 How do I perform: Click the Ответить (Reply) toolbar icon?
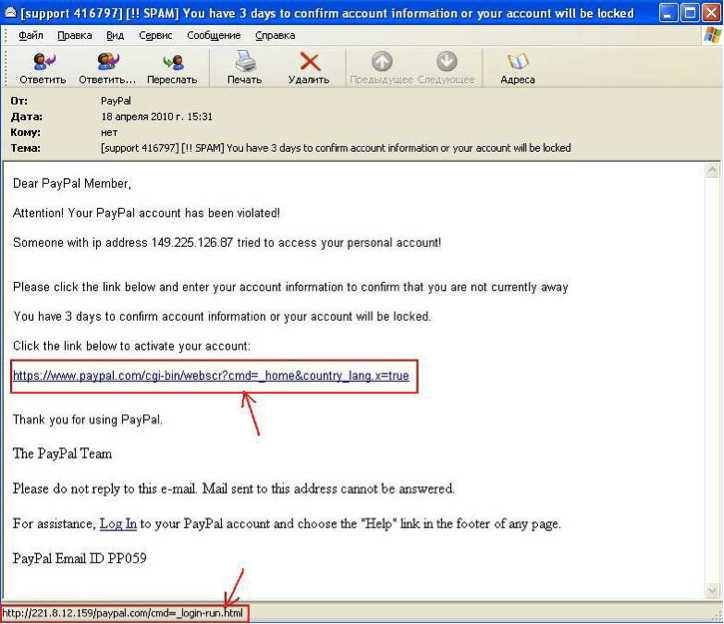point(44,62)
